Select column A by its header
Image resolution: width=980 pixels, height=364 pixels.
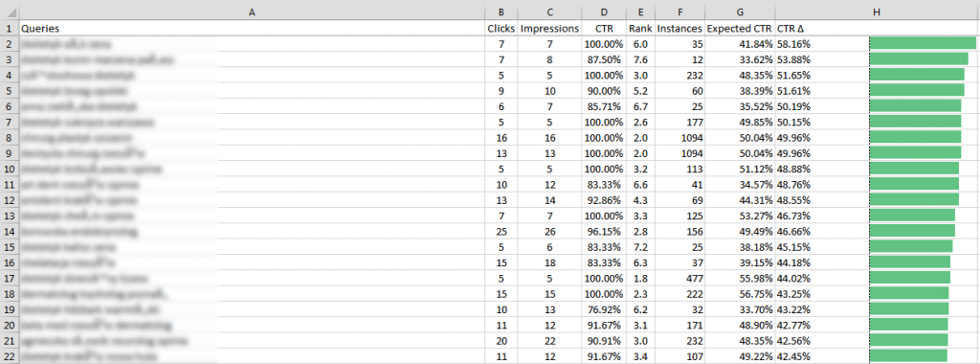252,11
